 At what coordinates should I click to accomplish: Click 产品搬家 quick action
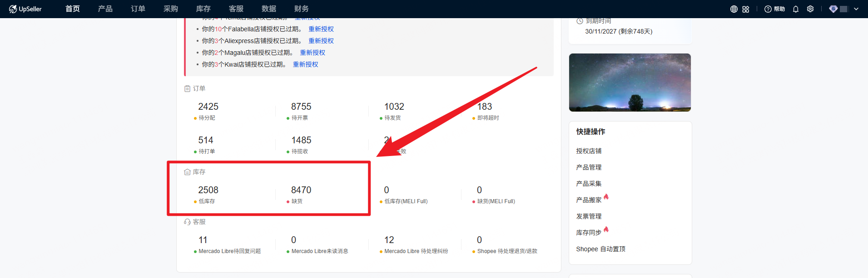[589, 200]
